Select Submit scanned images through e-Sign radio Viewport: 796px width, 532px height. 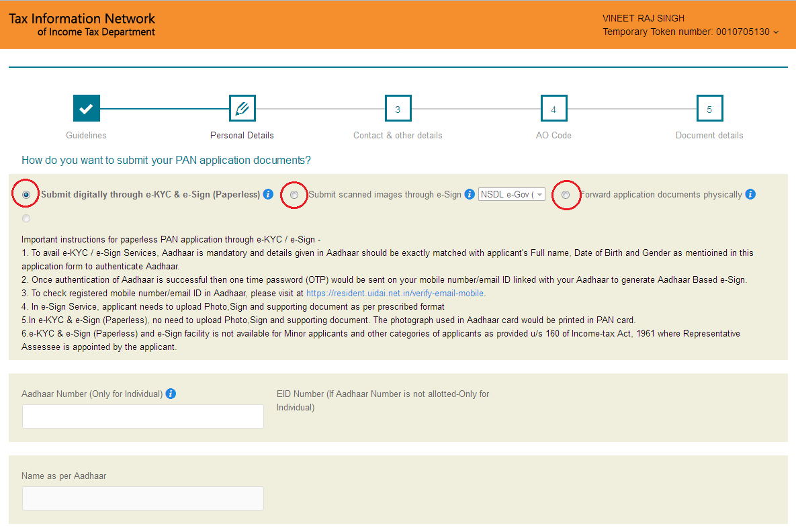tap(294, 195)
